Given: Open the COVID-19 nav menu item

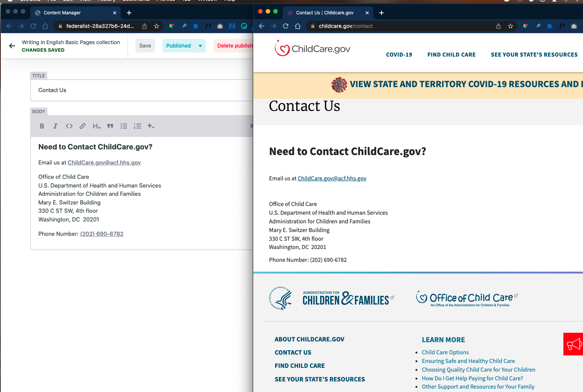Looking at the screenshot, I should [x=399, y=55].
